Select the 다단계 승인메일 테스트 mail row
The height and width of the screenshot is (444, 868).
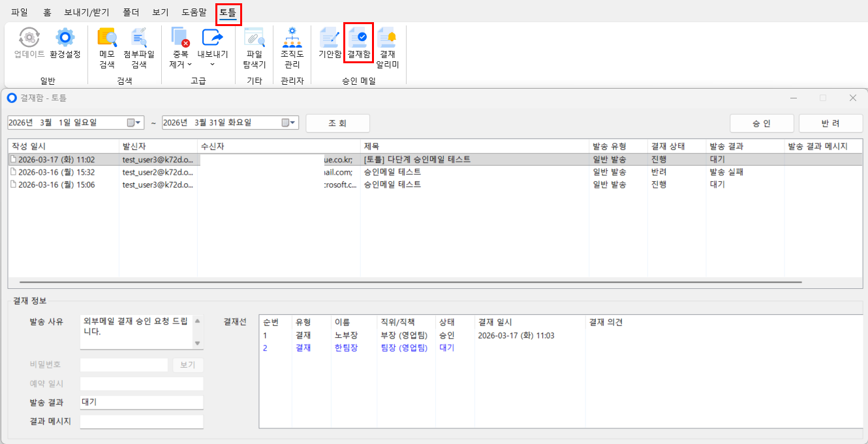[416, 159]
